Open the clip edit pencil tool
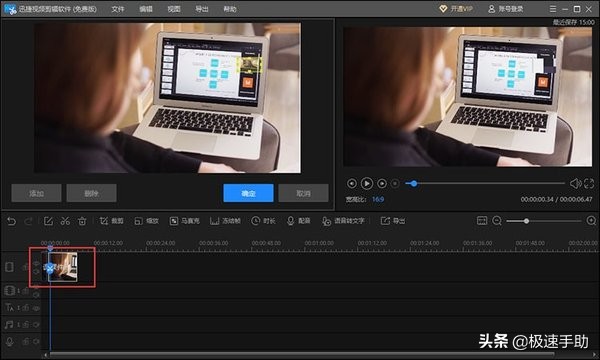Image resolution: width=600 pixels, height=360 pixels. click(x=48, y=221)
